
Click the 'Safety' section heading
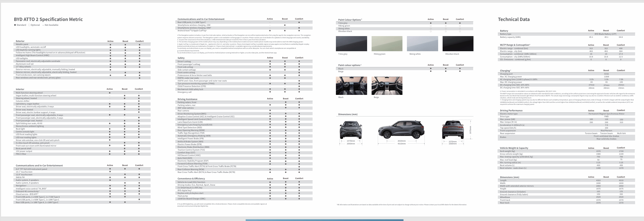tap(181, 58)
